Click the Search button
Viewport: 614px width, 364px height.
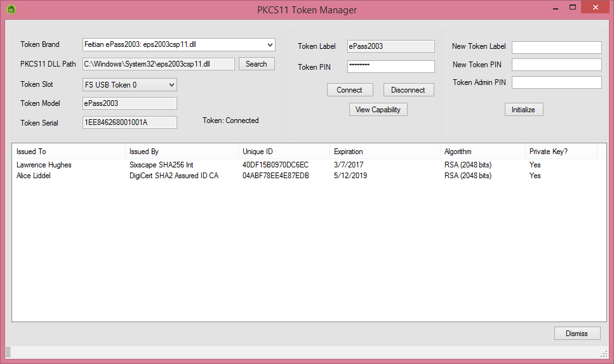pos(257,64)
